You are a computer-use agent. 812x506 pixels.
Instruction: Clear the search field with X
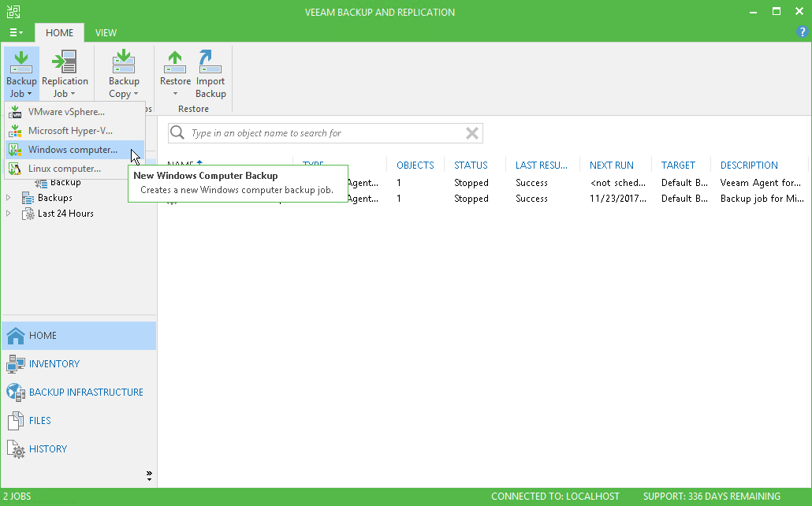click(471, 133)
